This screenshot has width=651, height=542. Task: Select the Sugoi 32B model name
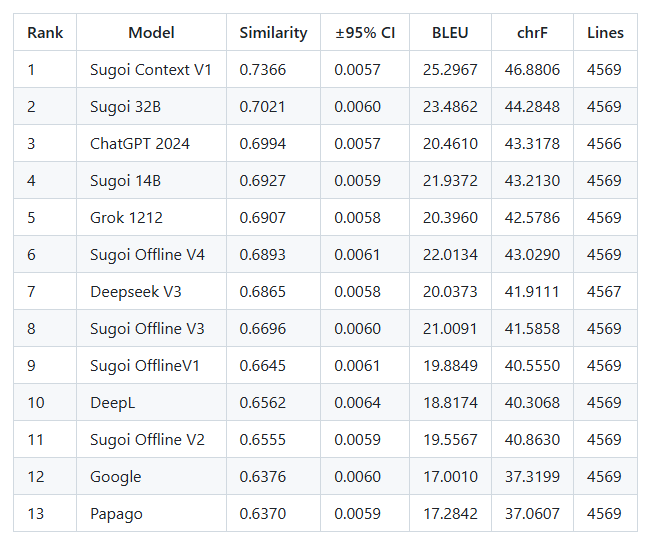(x=125, y=107)
